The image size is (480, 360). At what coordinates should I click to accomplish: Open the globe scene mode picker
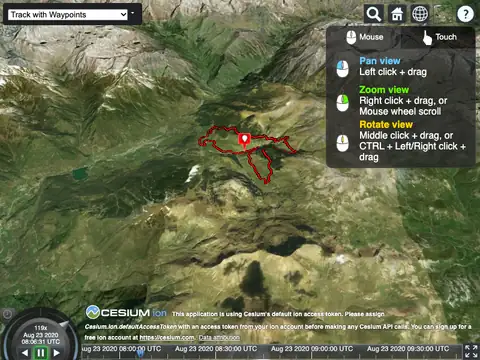coord(420,14)
